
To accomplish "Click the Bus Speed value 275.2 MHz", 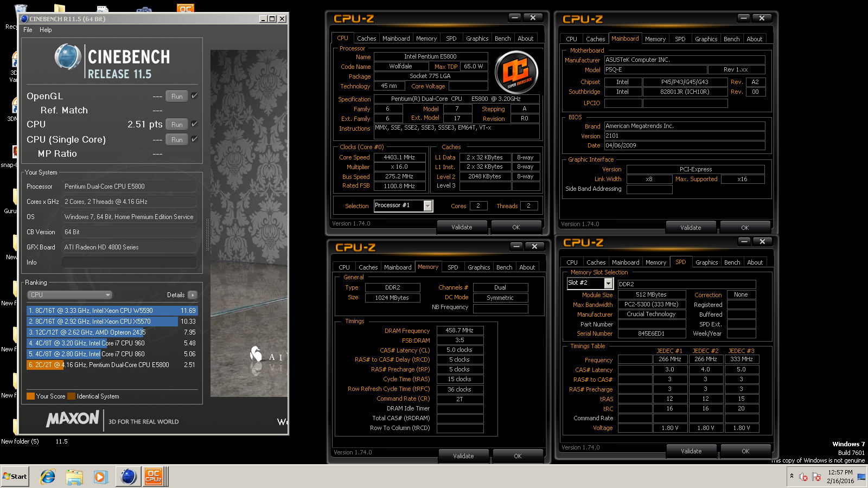I will tap(399, 177).
